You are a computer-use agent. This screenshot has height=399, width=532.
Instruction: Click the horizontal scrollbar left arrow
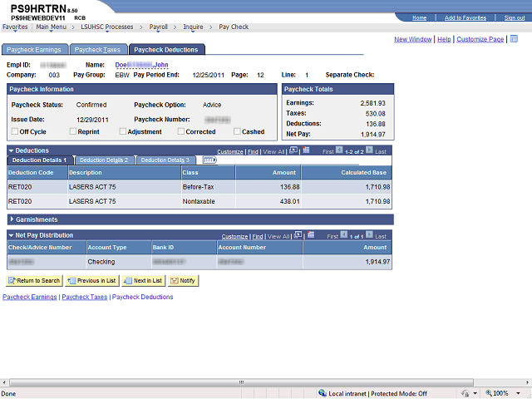[x=3, y=382]
